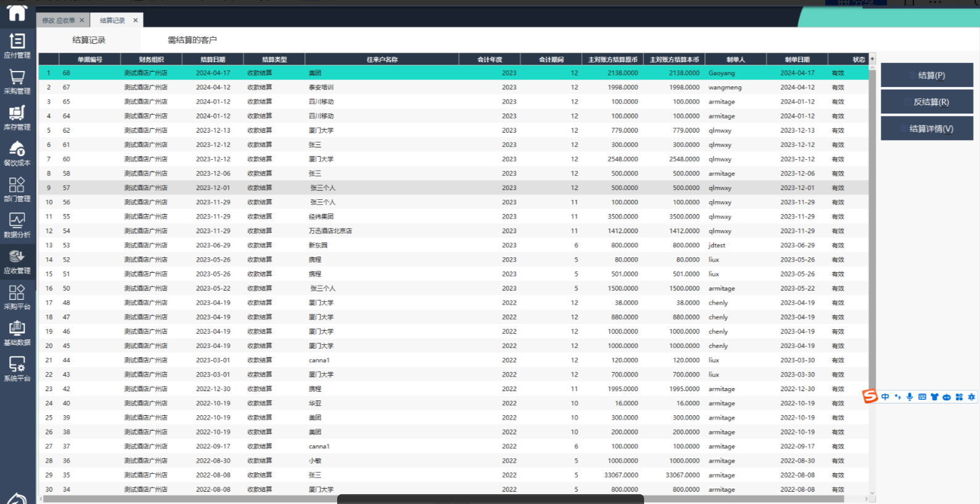Open the Sogou soft keyboard icon
This screenshot has height=504, width=980.
[922, 397]
